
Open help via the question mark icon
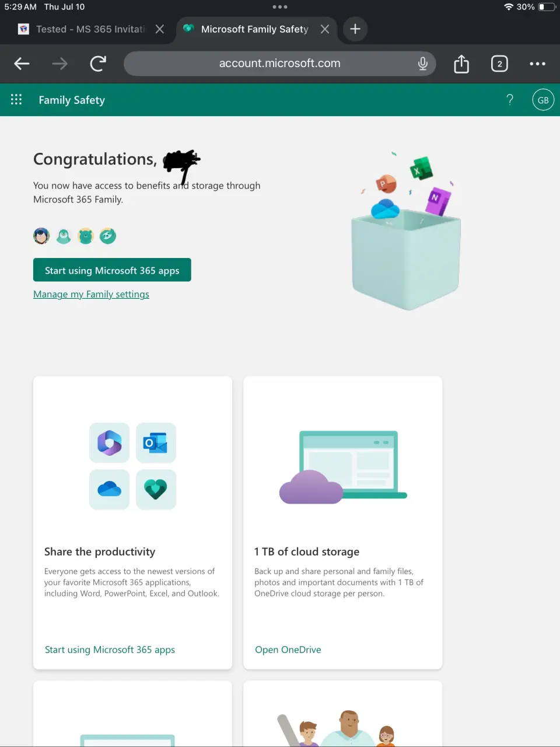(510, 100)
